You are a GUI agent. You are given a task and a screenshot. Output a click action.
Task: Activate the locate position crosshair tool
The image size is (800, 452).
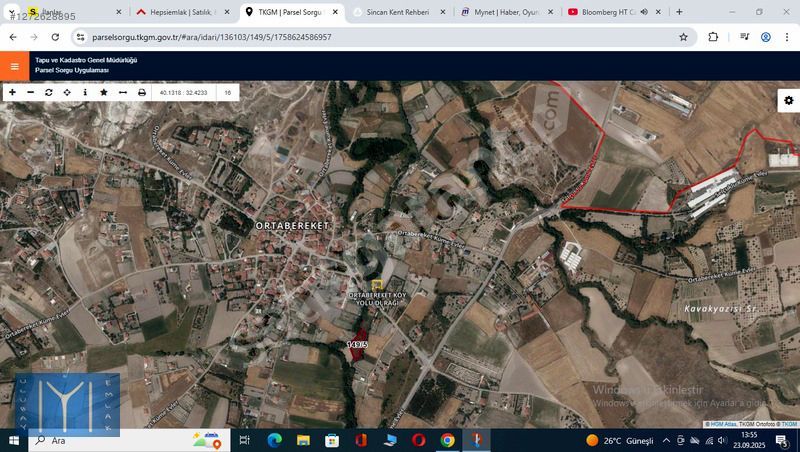coord(67,92)
